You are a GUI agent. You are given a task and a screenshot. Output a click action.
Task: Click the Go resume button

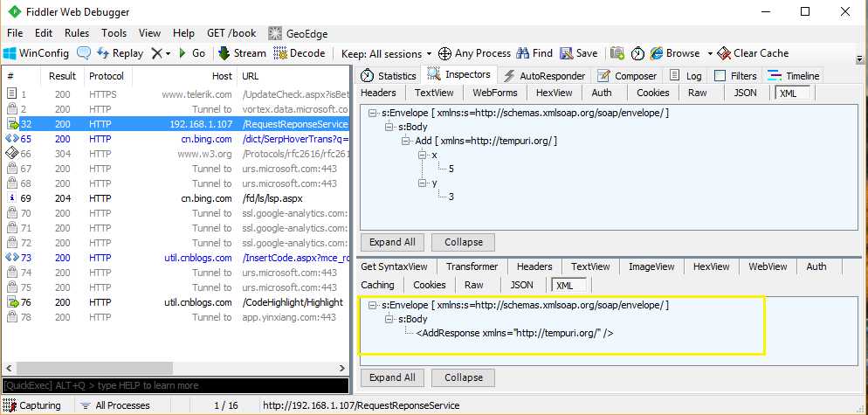192,53
